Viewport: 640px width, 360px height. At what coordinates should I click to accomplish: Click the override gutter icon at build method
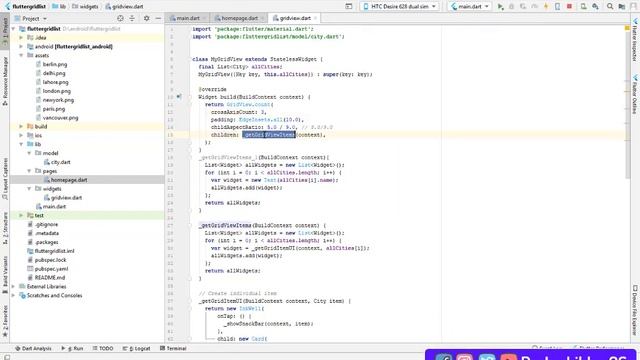[179, 97]
